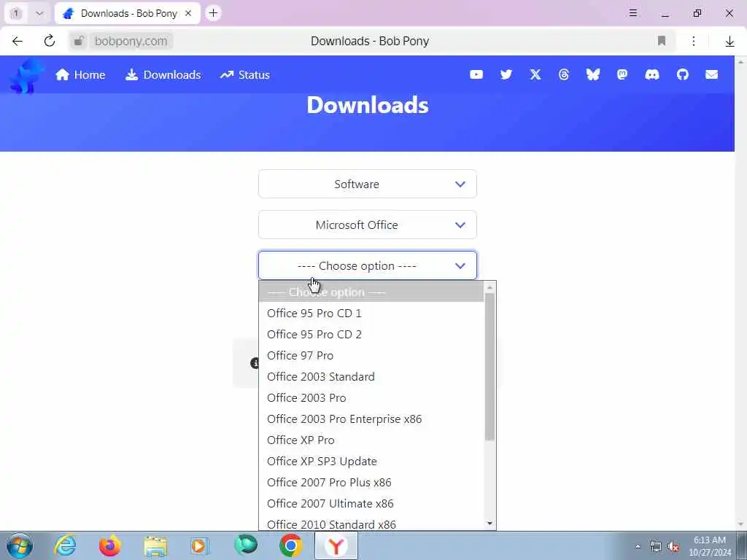Open the Bluesky butterfly icon link
The height and width of the screenshot is (560, 747).
592,75
